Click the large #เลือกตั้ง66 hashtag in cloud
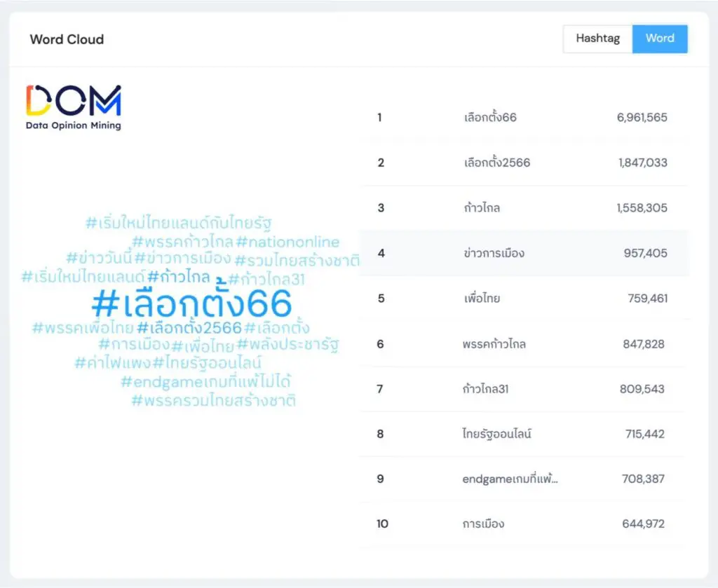This screenshot has width=718, height=588. pos(191,304)
